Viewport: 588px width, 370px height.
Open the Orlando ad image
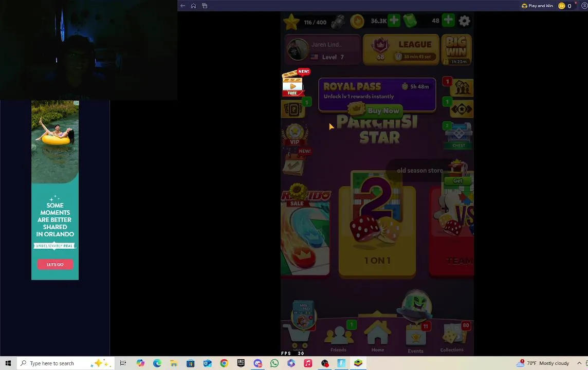point(55,142)
